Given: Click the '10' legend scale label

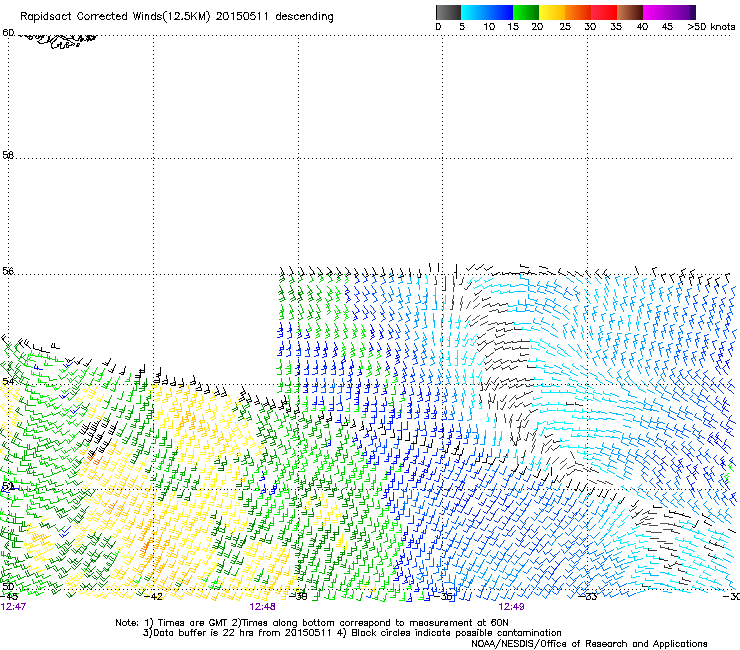Looking at the screenshot, I should click(489, 27).
